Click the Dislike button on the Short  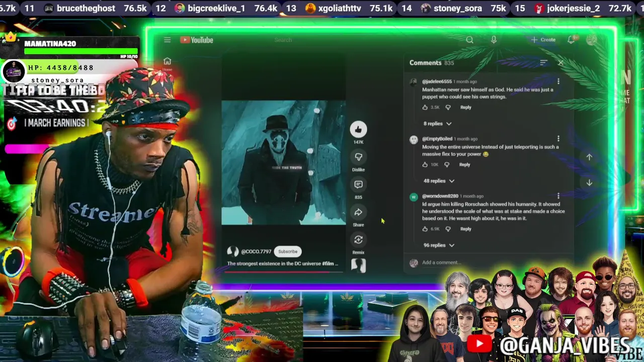point(358,157)
